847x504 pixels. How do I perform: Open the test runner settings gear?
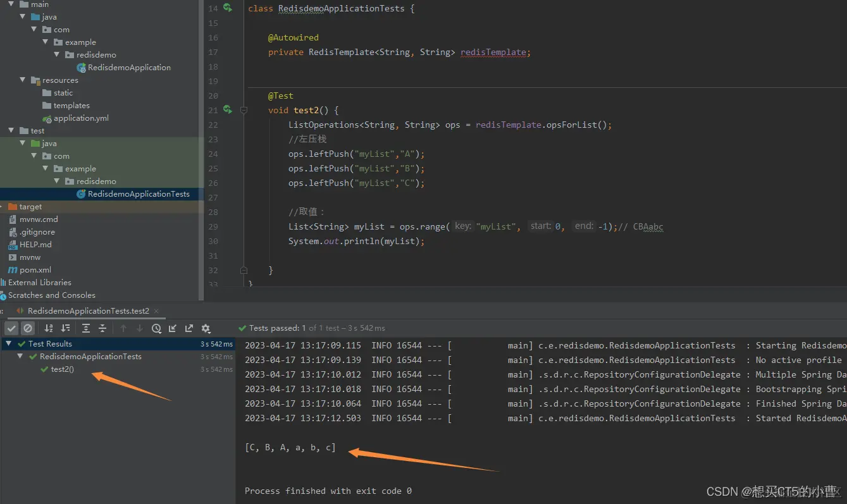[x=206, y=328]
